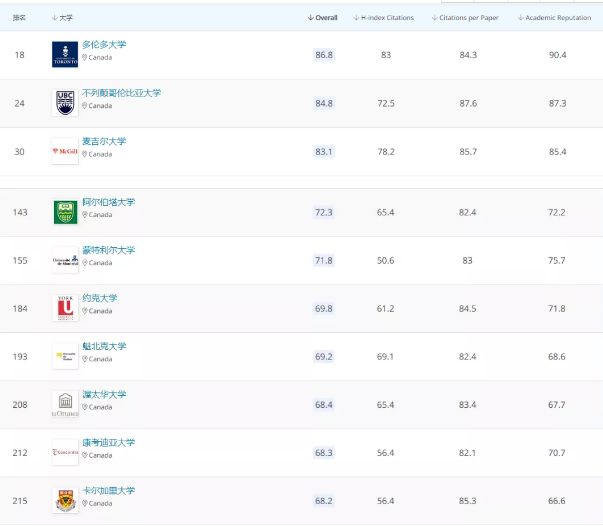Click H-index value 78.2
603x526 pixels.
(386, 152)
